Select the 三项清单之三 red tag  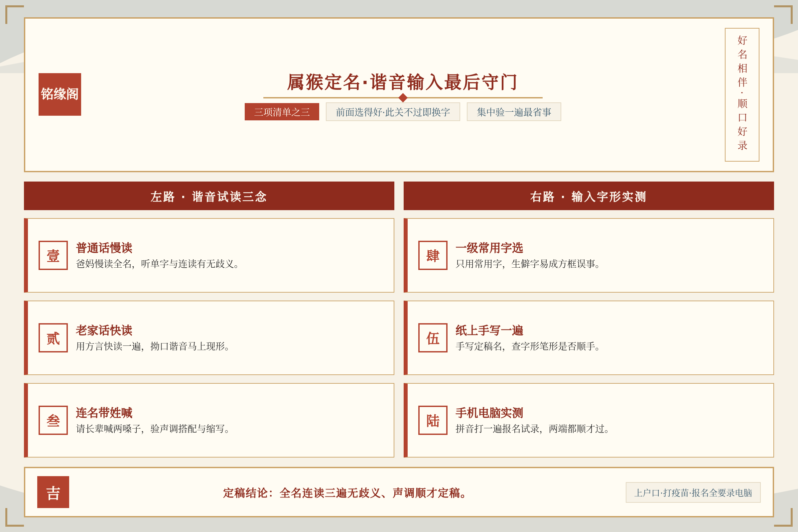[282, 112]
